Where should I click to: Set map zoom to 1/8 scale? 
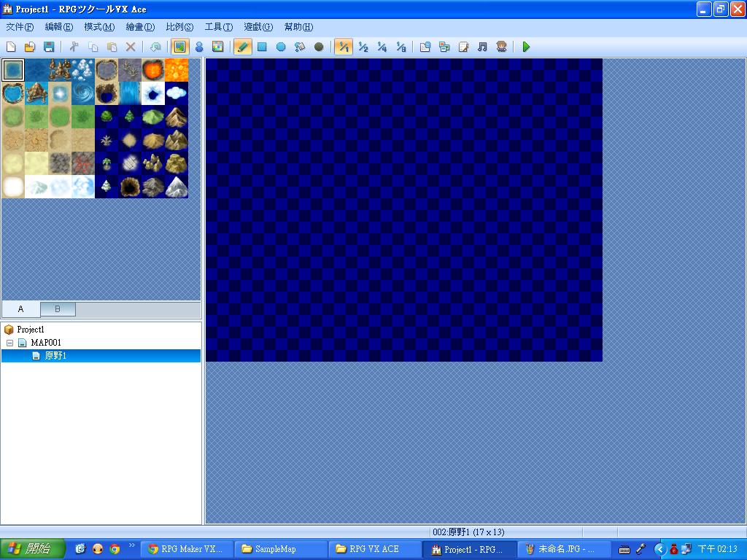click(401, 47)
